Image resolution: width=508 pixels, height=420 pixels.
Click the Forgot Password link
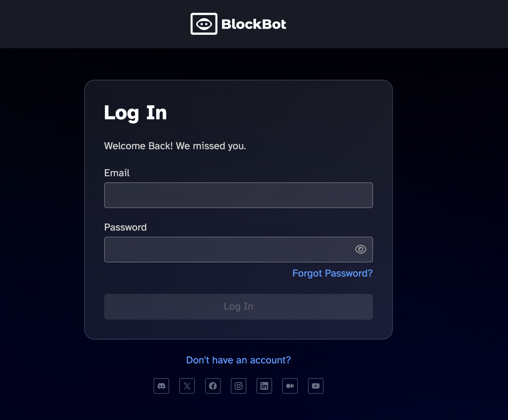point(332,273)
